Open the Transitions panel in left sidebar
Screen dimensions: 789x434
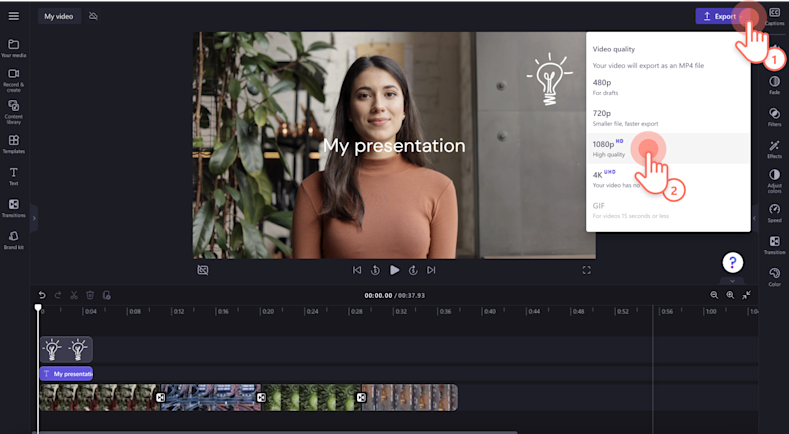(x=14, y=208)
